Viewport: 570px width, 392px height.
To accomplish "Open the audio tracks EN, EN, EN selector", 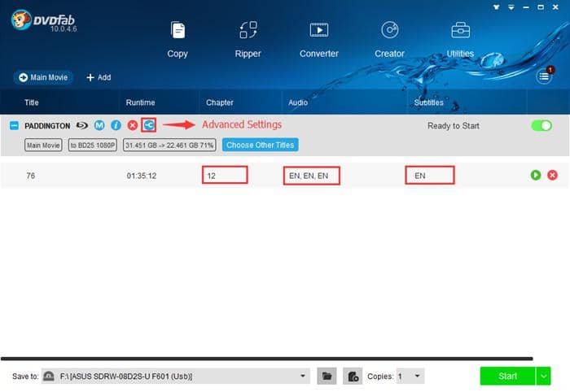I will pyautogui.click(x=312, y=176).
